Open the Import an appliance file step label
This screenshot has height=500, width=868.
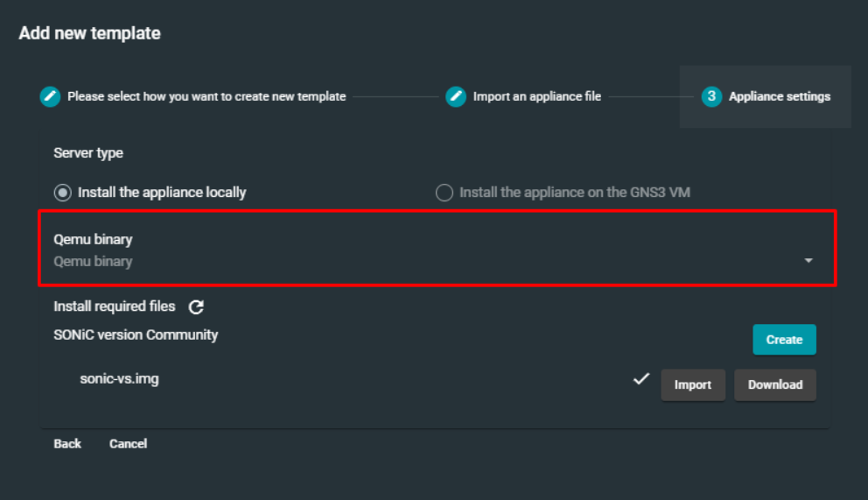[537, 96]
